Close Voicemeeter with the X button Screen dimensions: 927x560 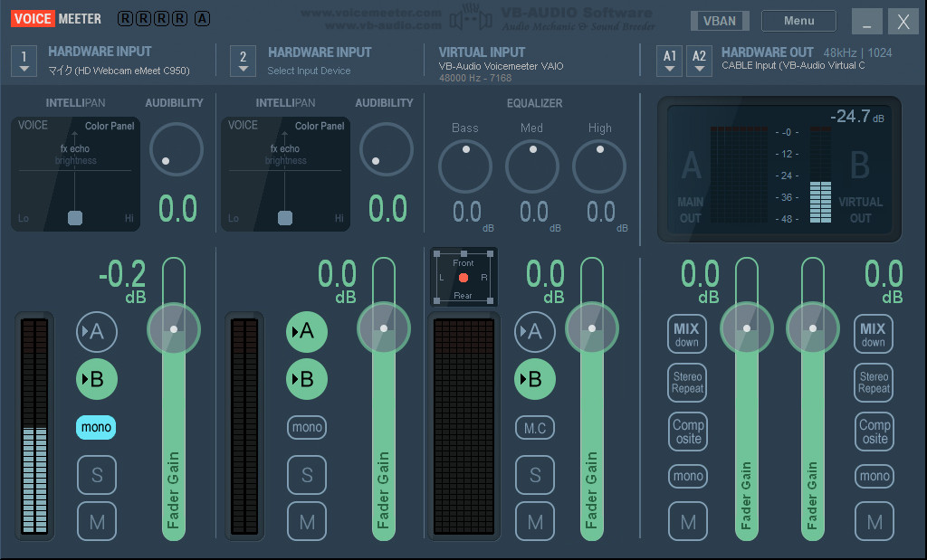[x=903, y=22]
